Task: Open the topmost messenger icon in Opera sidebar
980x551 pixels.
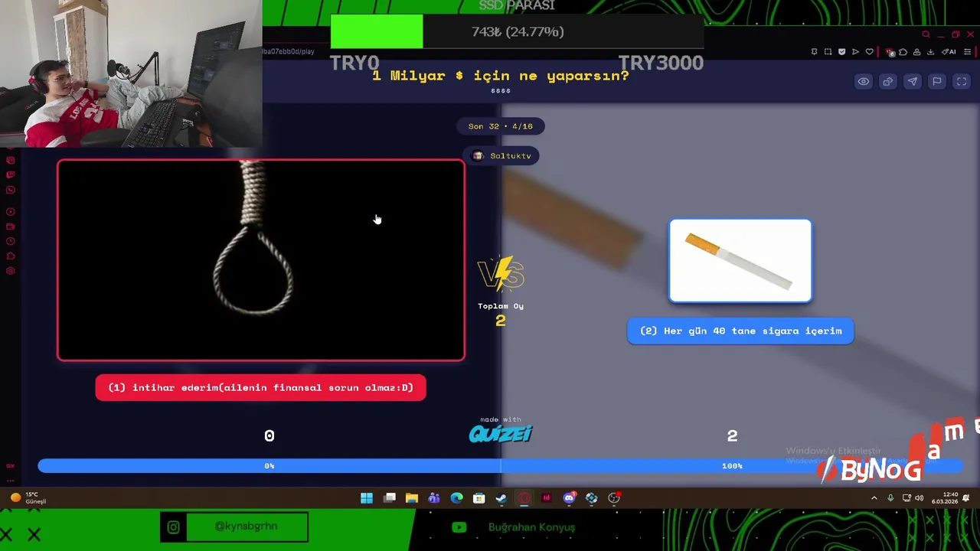Action: [11, 161]
